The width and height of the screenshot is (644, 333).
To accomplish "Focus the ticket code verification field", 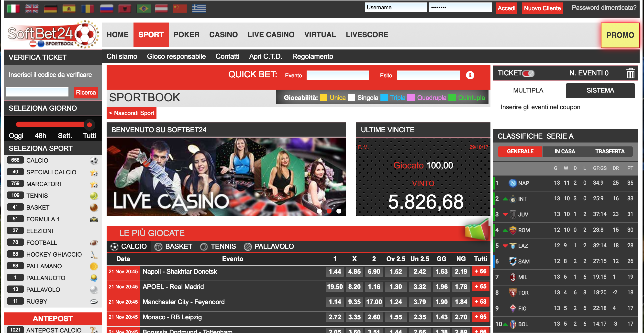I will [x=37, y=92].
